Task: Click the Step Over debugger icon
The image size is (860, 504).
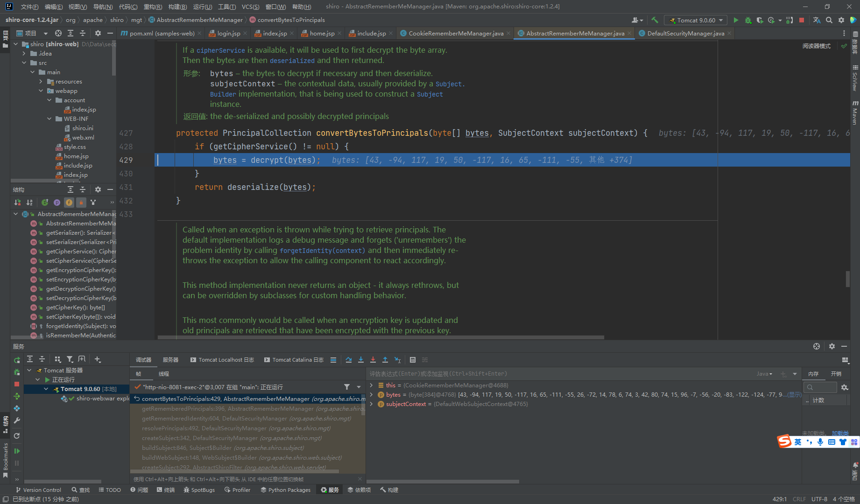Action: click(349, 360)
